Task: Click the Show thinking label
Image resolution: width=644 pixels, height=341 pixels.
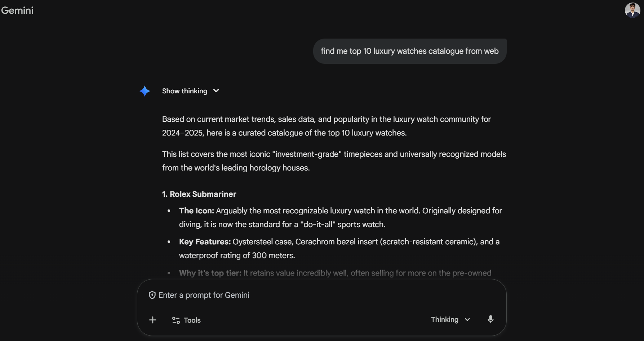Action: (x=185, y=91)
